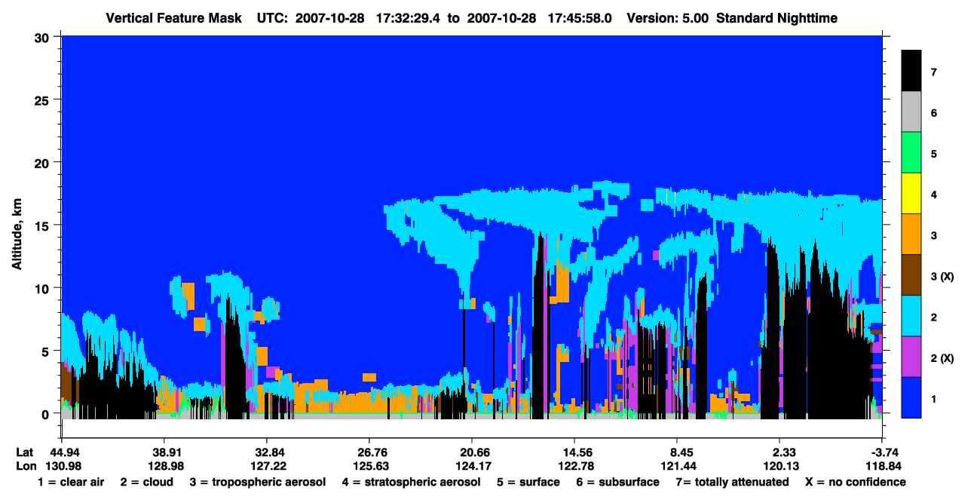The image size is (980, 503).
Task: Click the gray color swatch labeled 6
Action: (x=911, y=113)
